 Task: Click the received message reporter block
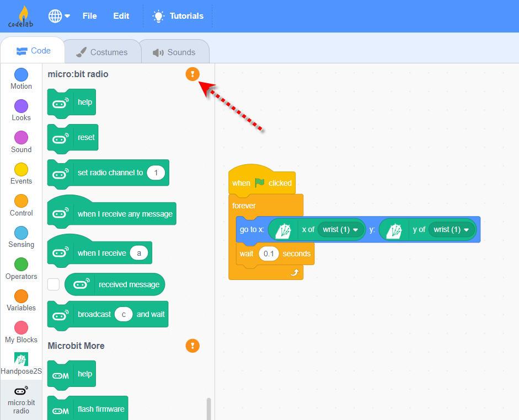point(115,284)
